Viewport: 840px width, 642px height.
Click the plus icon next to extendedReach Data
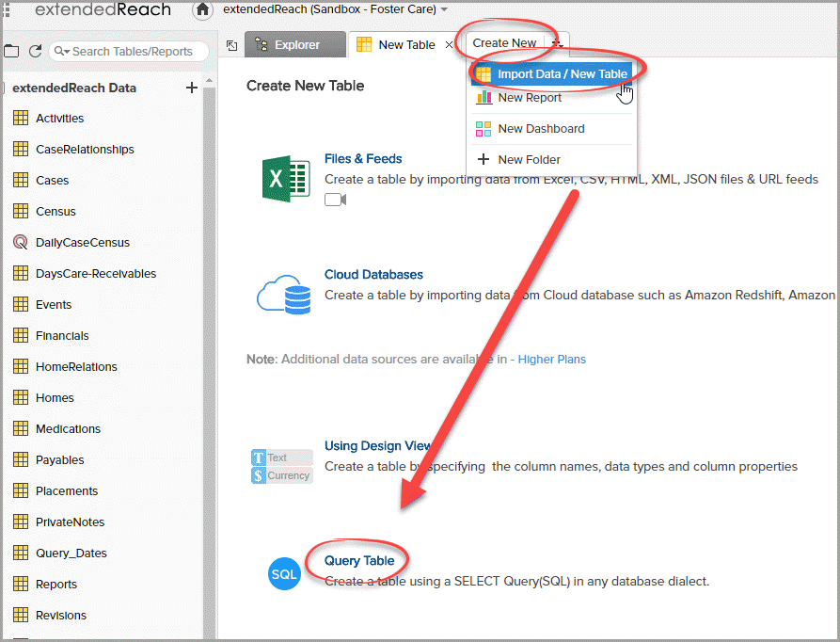pyautogui.click(x=191, y=88)
